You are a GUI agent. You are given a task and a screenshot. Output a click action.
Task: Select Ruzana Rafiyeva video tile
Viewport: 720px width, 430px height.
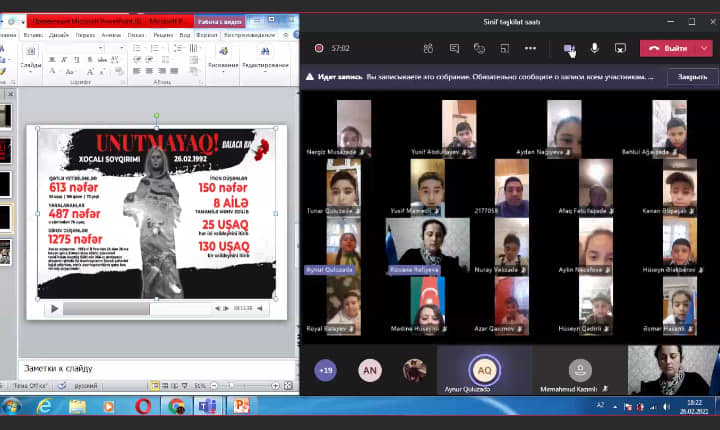point(428,247)
